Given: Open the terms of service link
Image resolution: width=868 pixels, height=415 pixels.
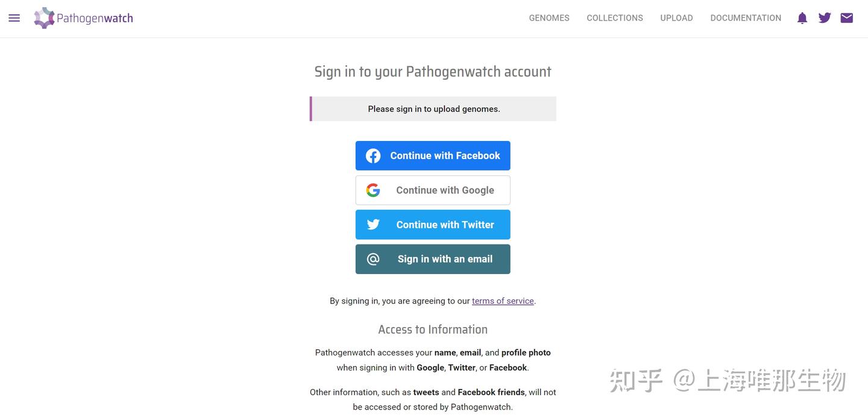Looking at the screenshot, I should click(x=503, y=301).
